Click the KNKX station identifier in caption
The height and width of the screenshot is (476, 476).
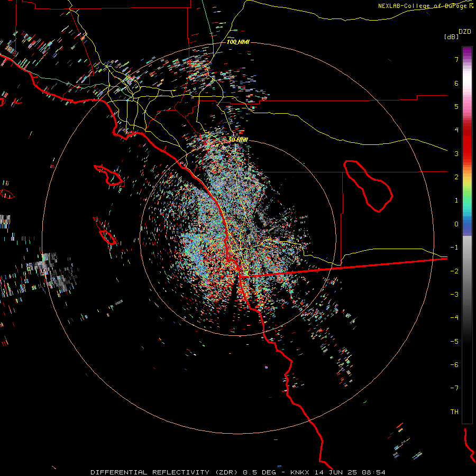tap(300, 472)
